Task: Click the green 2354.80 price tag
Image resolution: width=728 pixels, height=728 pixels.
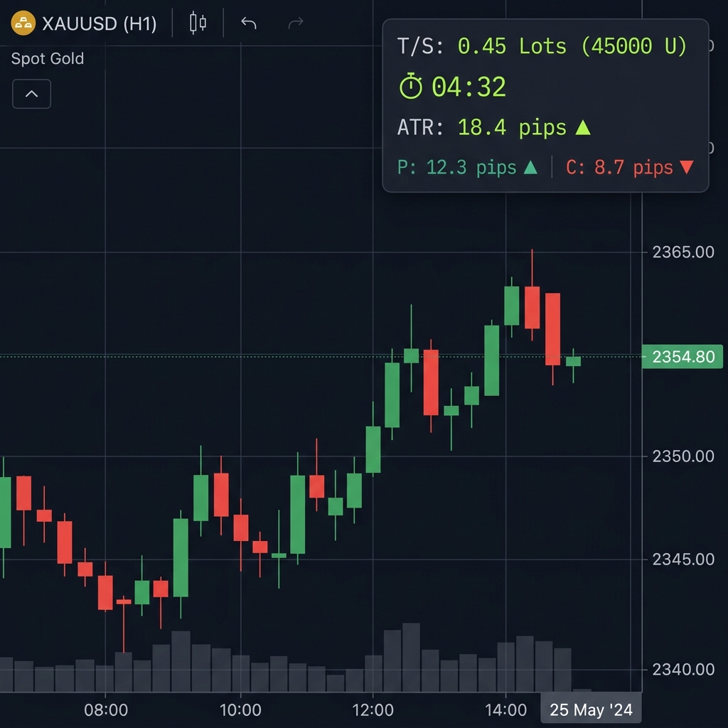Action: [682, 358]
